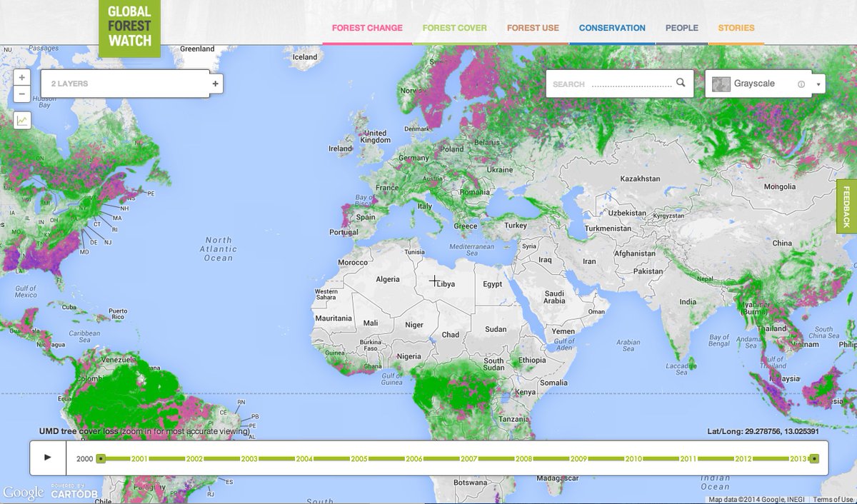Click the Feedback side button
The image size is (857, 504).
[x=846, y=206]
